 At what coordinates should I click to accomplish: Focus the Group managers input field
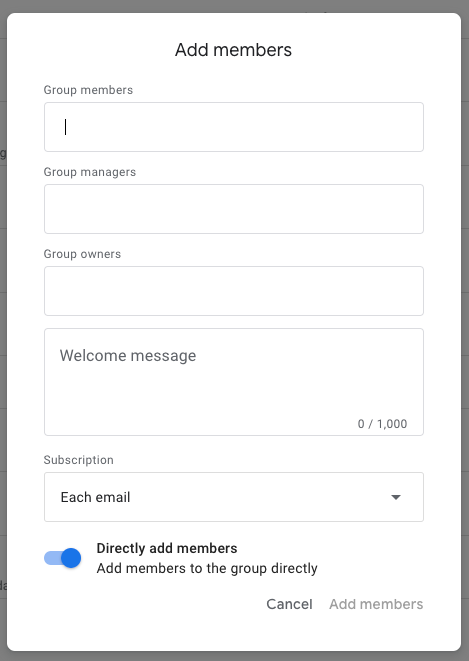tap(234, 209)
